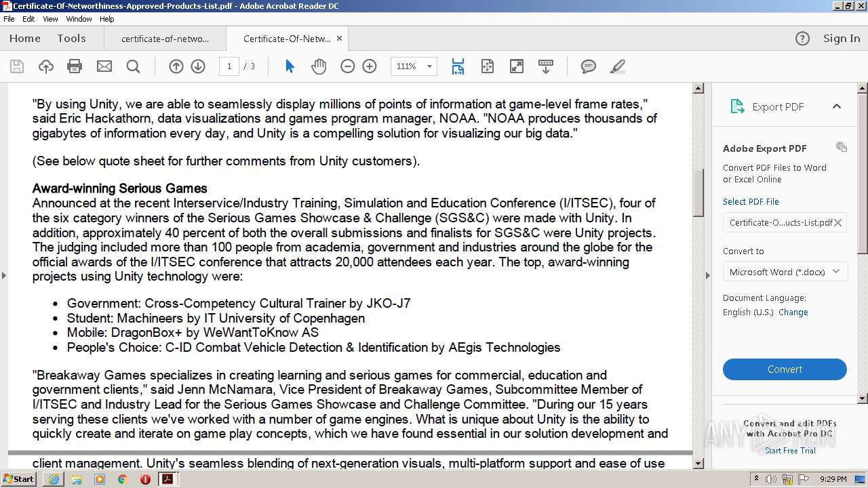Click the Sign In link

[842, 39]
